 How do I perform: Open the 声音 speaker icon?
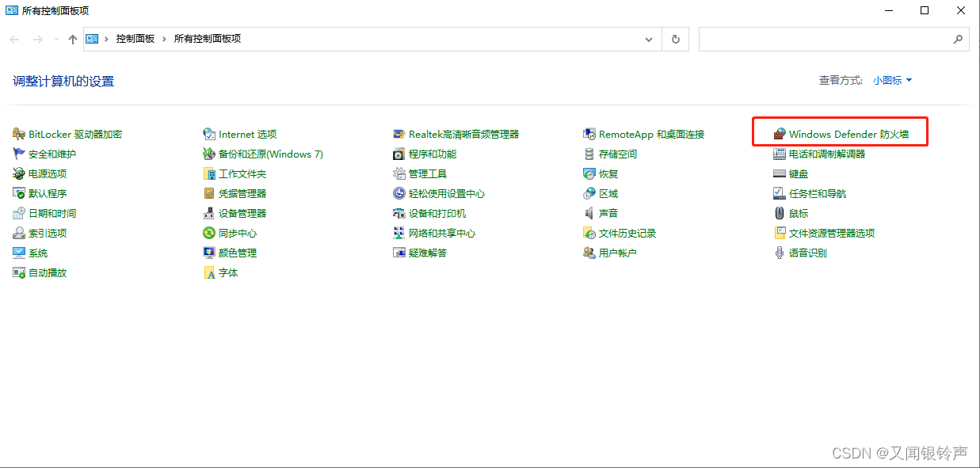click(589, 214)
